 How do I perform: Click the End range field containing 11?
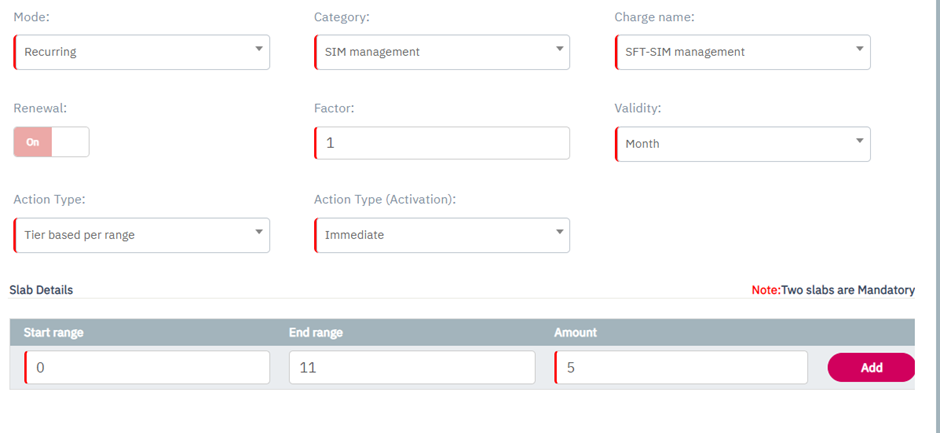tap(411, 368)
